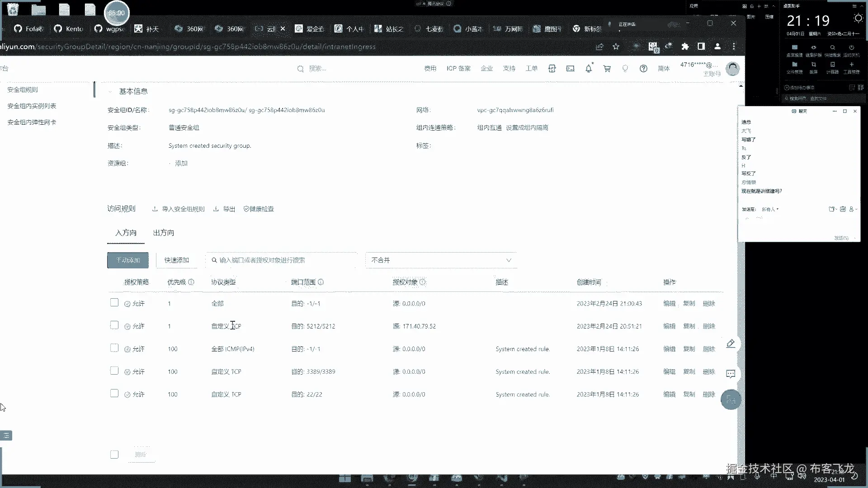This screenshot has height=488, width=868.
Task: Check the rule for port 3389/3389
Action: 114,371
